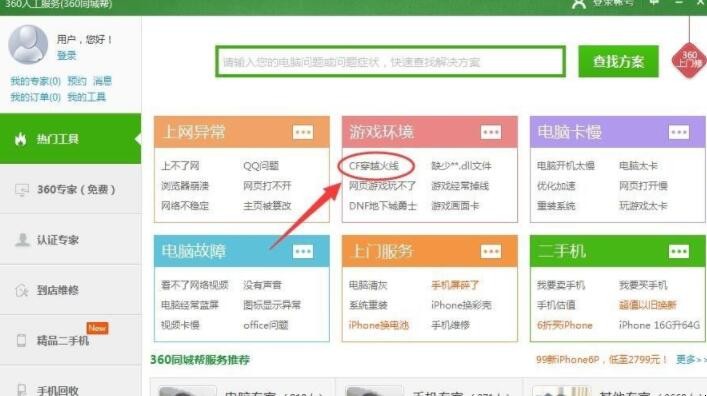Click the user avatar picture
707x396 pixels.
click(x=28, y=44)
